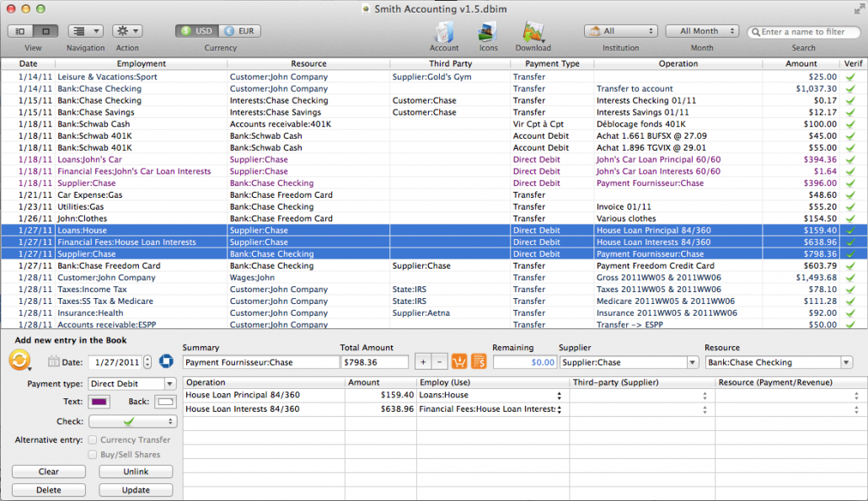This screenshot has height=501, width=868.
Task: Select the Car Expense:Gas row
Action: pyautogui.click(x=434, y=195)
